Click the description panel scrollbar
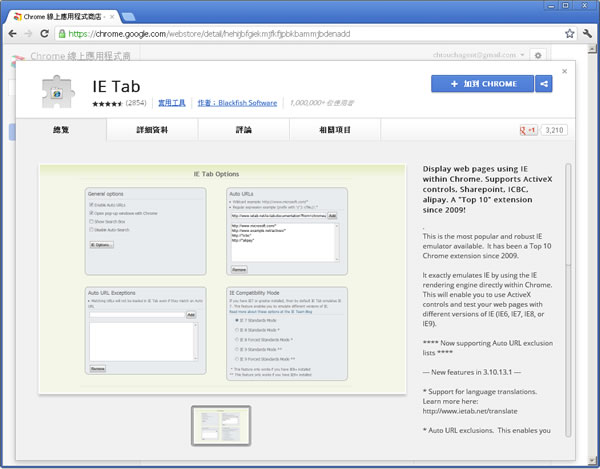This screenshot has width=600, height=469. (568, 300)
